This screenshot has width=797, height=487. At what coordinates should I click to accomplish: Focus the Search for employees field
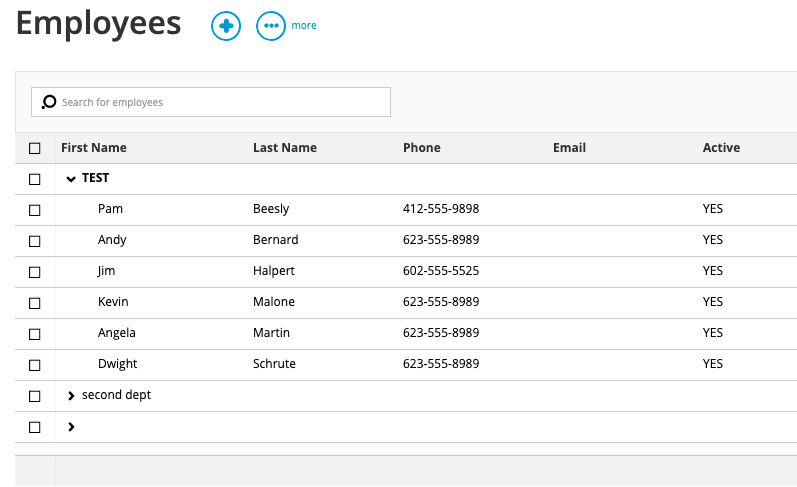coord(211,102)
